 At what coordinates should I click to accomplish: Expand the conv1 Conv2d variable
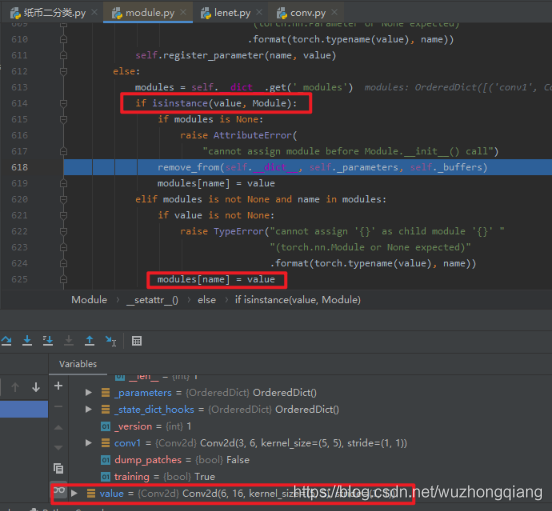[x=89, y=443]
